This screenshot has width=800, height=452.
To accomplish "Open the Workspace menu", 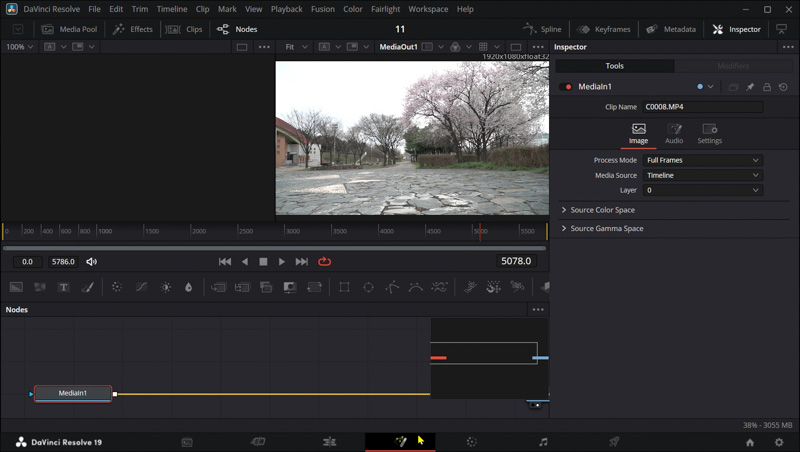I will click(x=428, y=9).
